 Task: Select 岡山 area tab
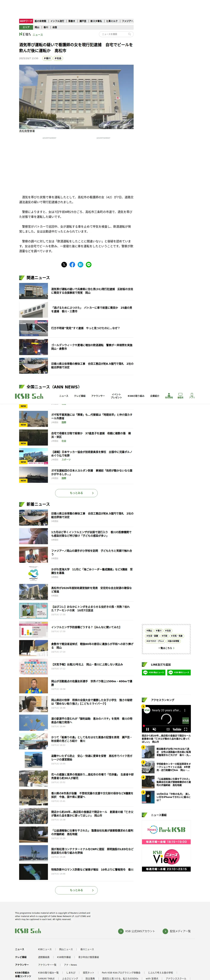[37, 27]
